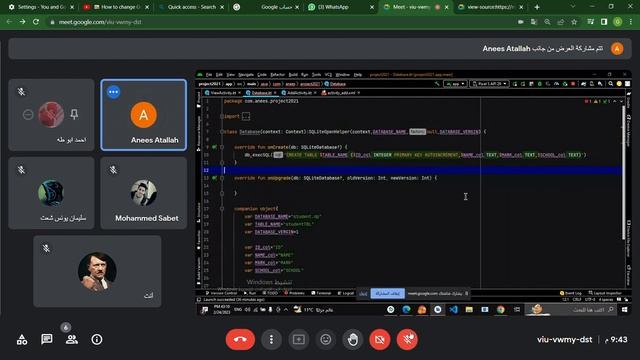This screenshot has width=640, height=360.
Task: Go back to the previous page
Action: point(9,22)
